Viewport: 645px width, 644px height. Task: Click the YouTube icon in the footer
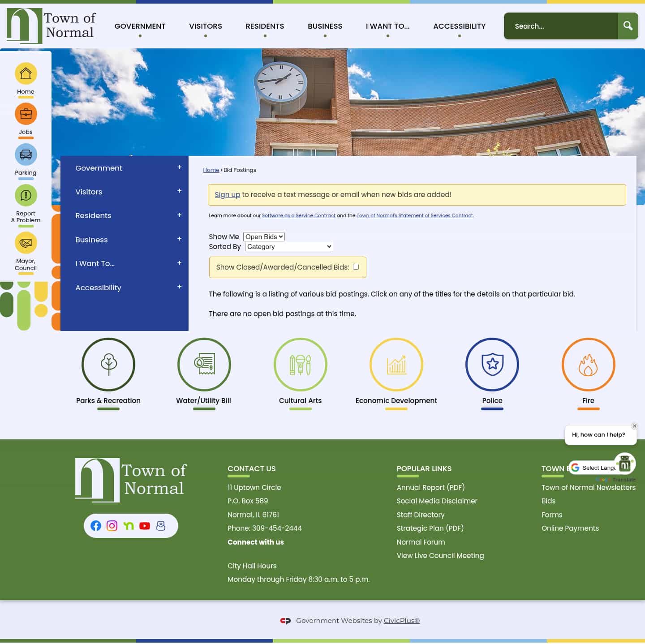pos(144,526)
